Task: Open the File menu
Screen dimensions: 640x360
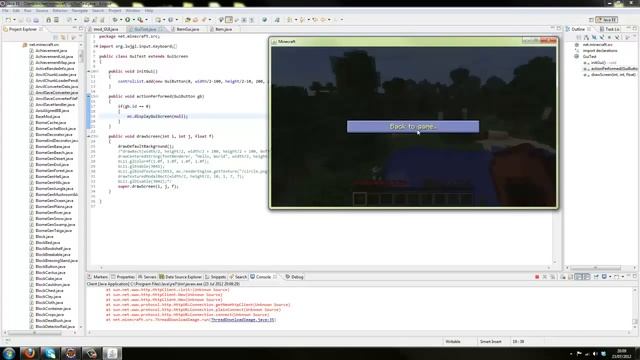Action: [5, 11]
